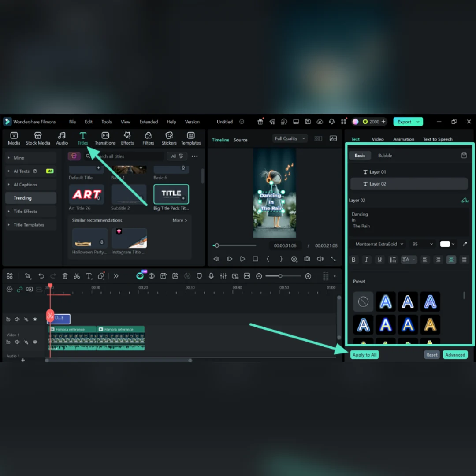
Task: Toggle bold text formatting
Action: click(x=353, y=260)
